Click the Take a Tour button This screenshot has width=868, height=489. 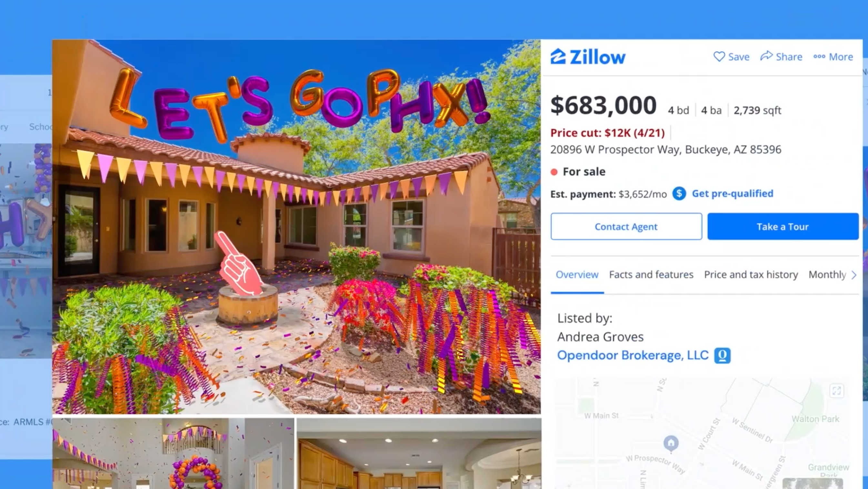783,227
